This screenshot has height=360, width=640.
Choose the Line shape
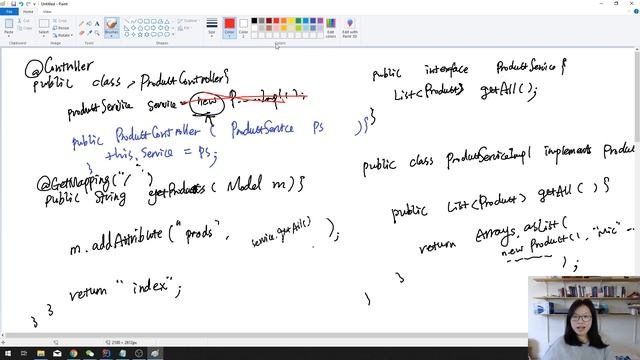click(x=126, y=21)
